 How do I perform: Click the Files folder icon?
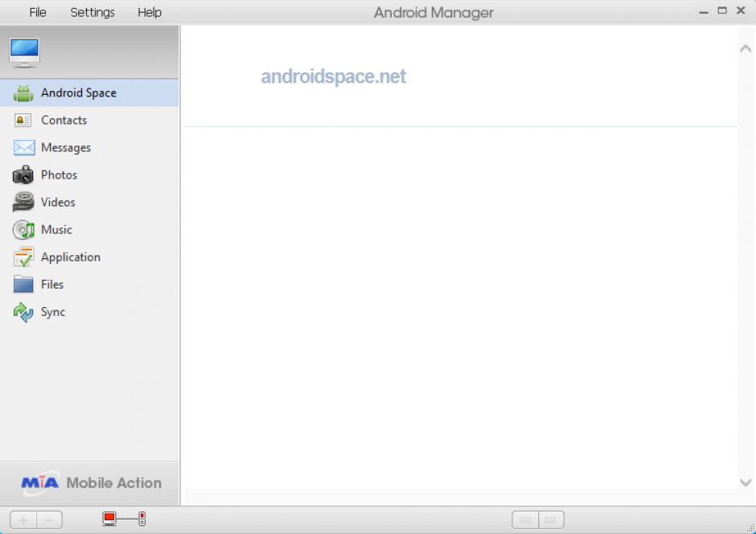point(23,285)
